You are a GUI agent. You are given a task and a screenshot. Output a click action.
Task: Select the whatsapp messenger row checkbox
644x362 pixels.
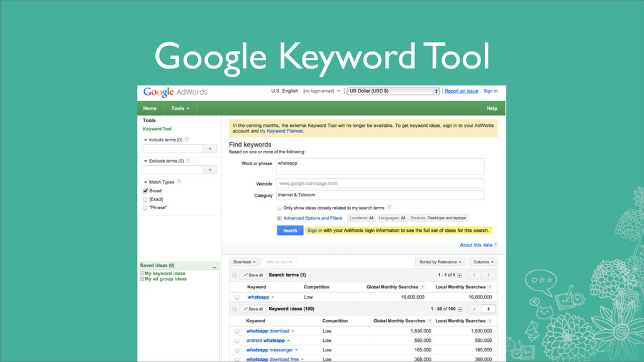[x=237, y=350]
